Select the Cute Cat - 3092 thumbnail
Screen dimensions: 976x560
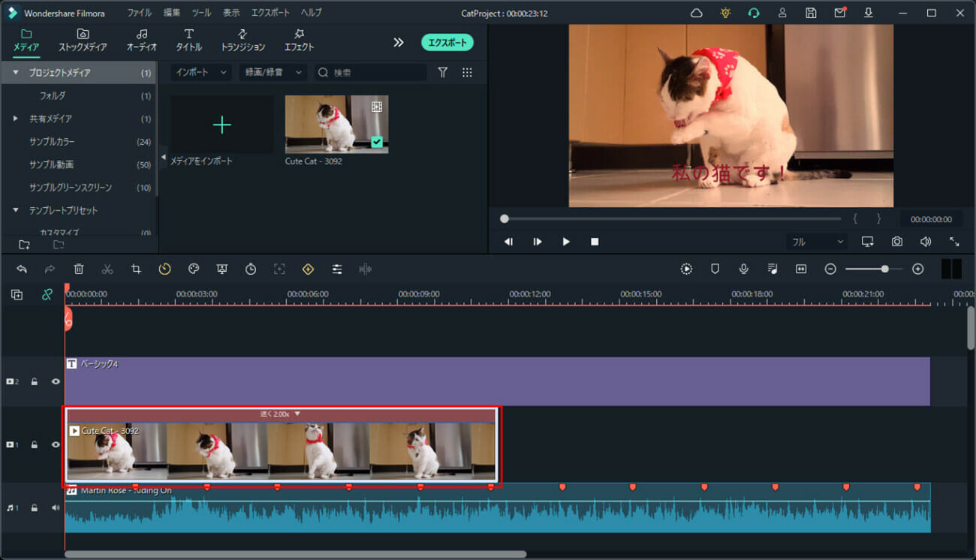pos(336,125)
